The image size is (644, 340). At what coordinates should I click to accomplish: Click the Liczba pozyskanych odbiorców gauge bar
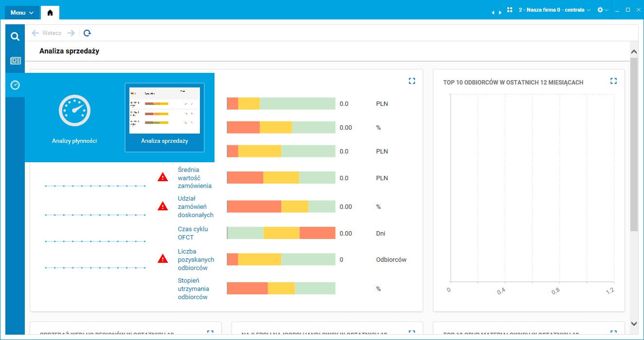point(281,259)
